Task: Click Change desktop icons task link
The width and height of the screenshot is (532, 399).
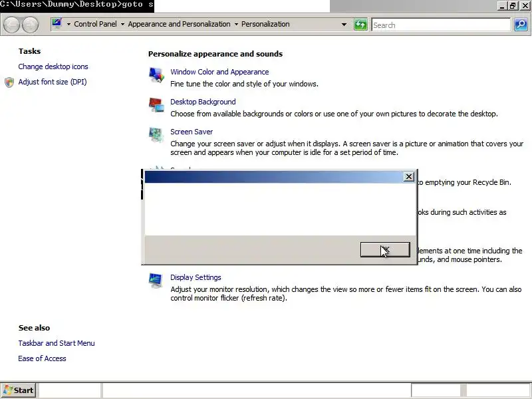Action: tap(53, 66)
